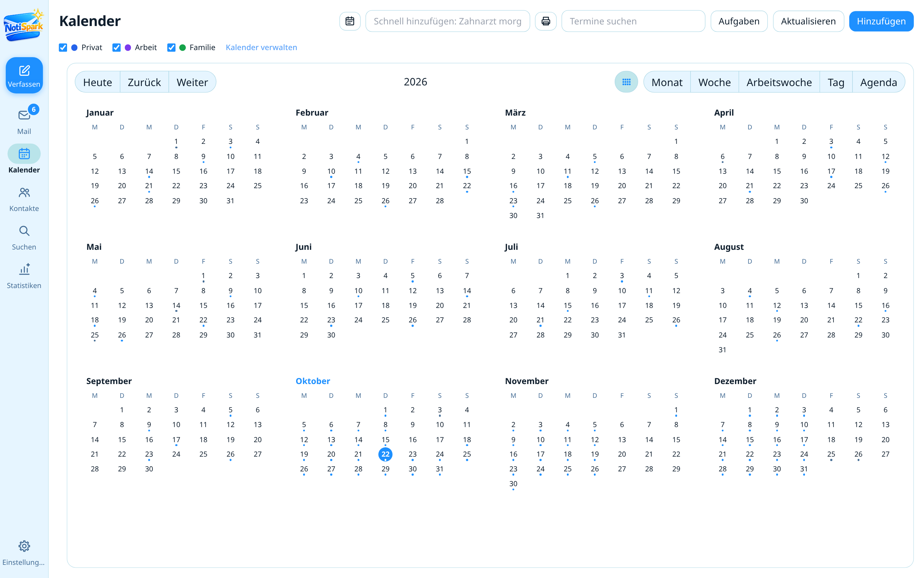Viewport: 924px width, 578px height.
Task: Open the Kalender verwalten link
Action: [x=261, y=48]
